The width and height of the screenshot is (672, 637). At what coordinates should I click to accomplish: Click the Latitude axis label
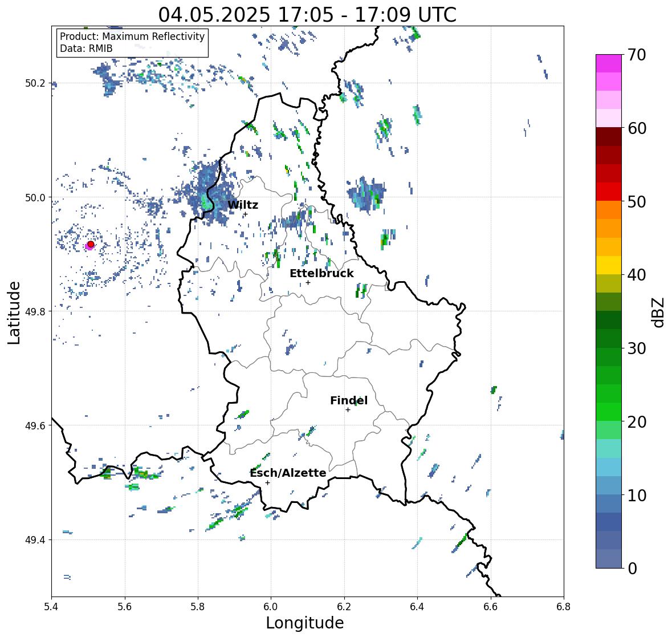coord(14,313)
